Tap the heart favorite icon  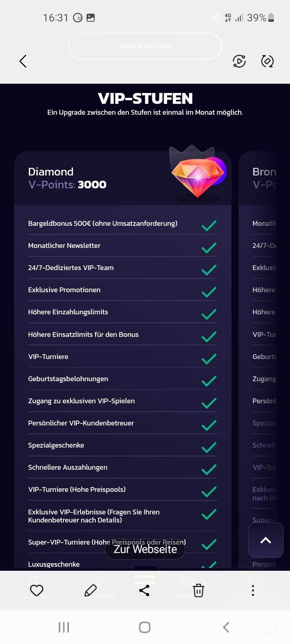coord(37,590)
